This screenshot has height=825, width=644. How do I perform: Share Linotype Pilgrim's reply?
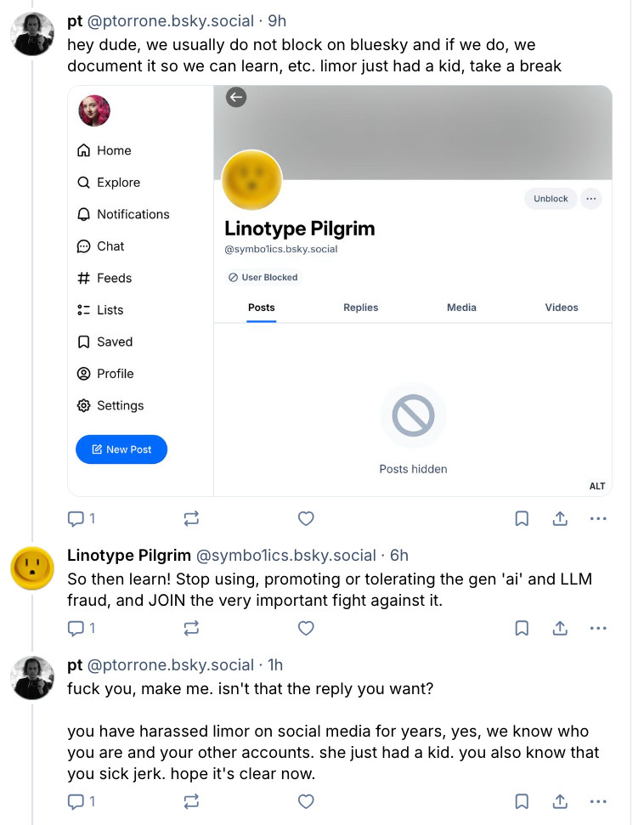click(x=560, y=628)
